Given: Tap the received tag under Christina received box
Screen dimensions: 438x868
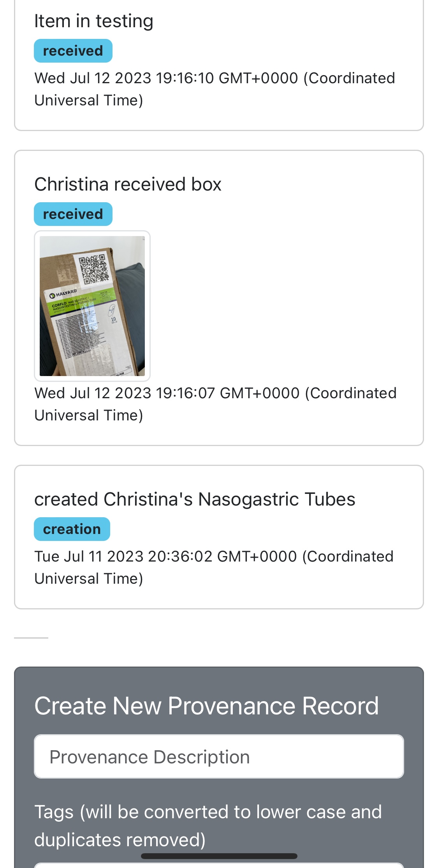Looking at the screenshot, I should click(x=73, y=214).
